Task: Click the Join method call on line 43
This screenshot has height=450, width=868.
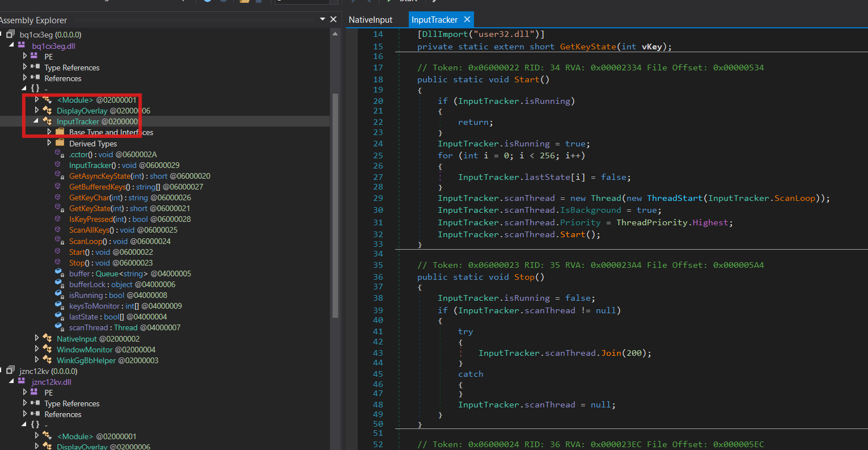Action: (x=611, y=353)
